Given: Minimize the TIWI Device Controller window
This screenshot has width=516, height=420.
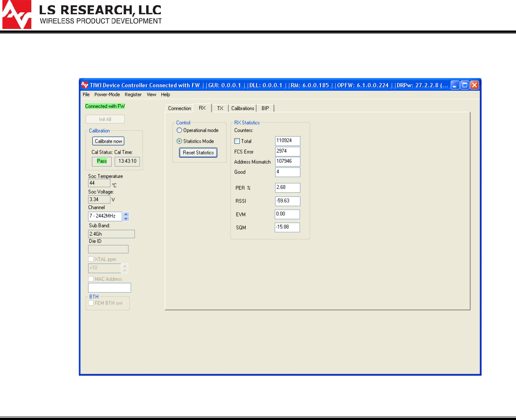Looking at the screenshot, I should [455, 85].
